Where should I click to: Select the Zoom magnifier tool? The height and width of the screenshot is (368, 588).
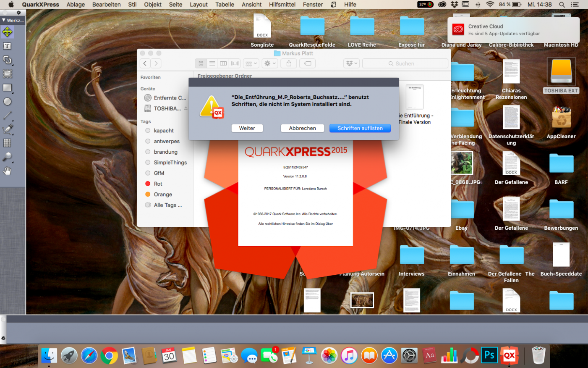coord(7,157)
